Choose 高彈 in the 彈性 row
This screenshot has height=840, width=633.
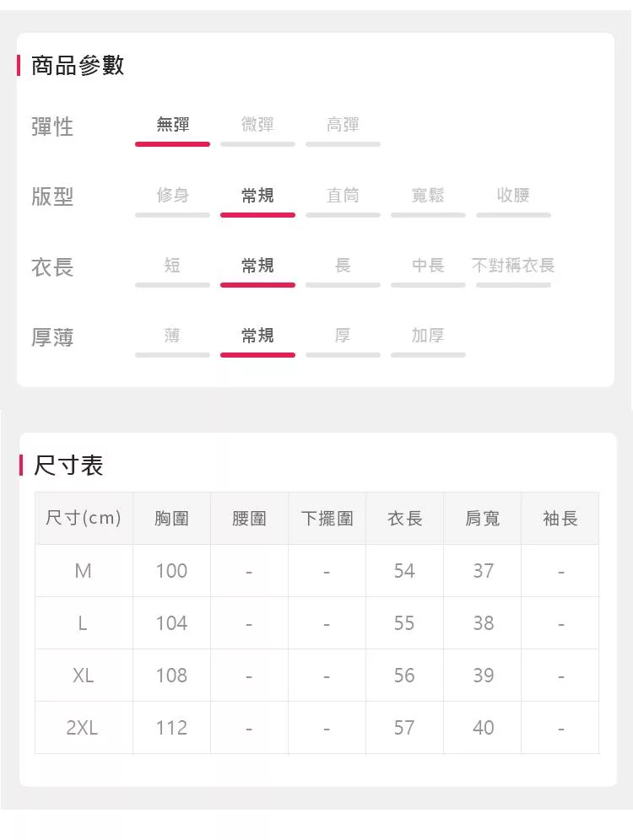343,126
